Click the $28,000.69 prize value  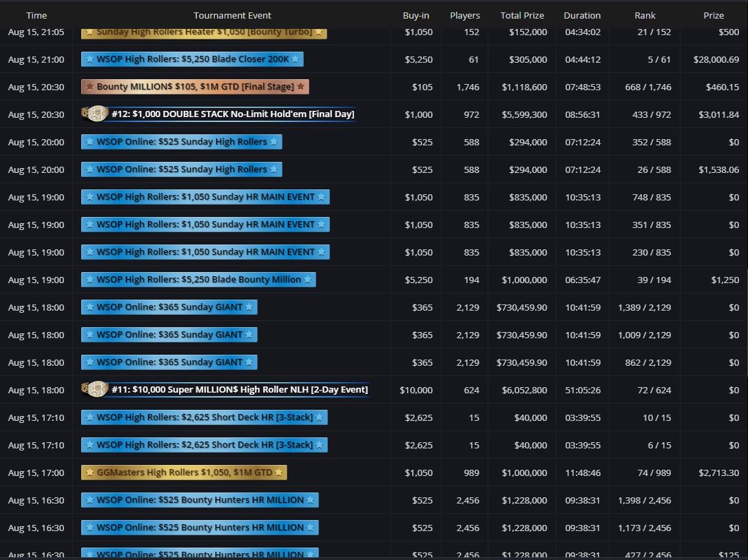tap(716, 60)
